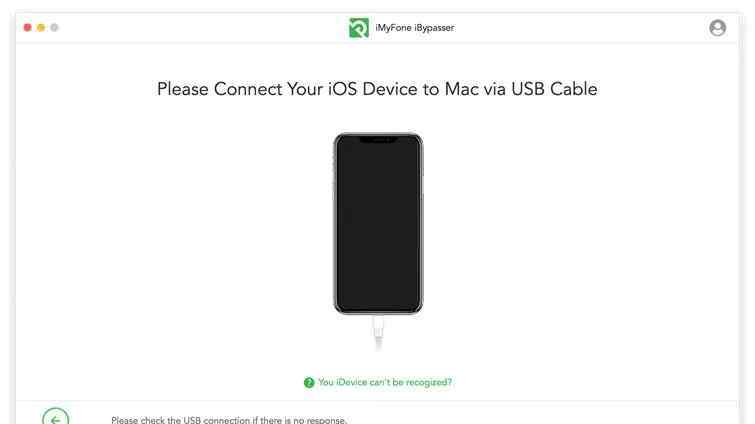Click the "Please check the USB connection" note
Screen dimensions: 755x424
click(x=229, y=420)
